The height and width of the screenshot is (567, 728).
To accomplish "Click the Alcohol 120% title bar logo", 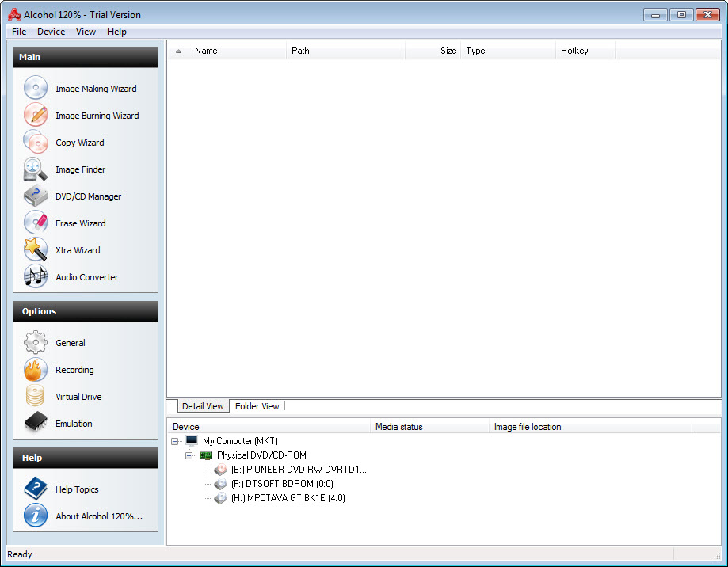I will 14,15.
